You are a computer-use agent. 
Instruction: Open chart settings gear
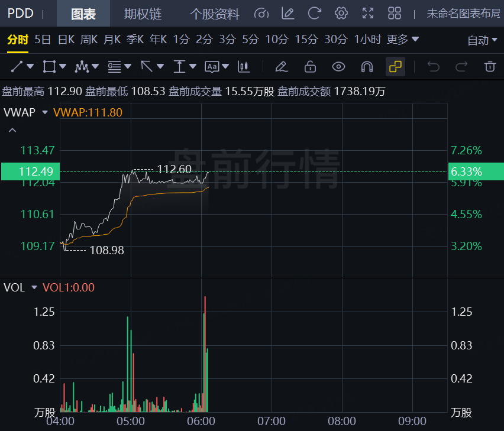click(341, 14)
